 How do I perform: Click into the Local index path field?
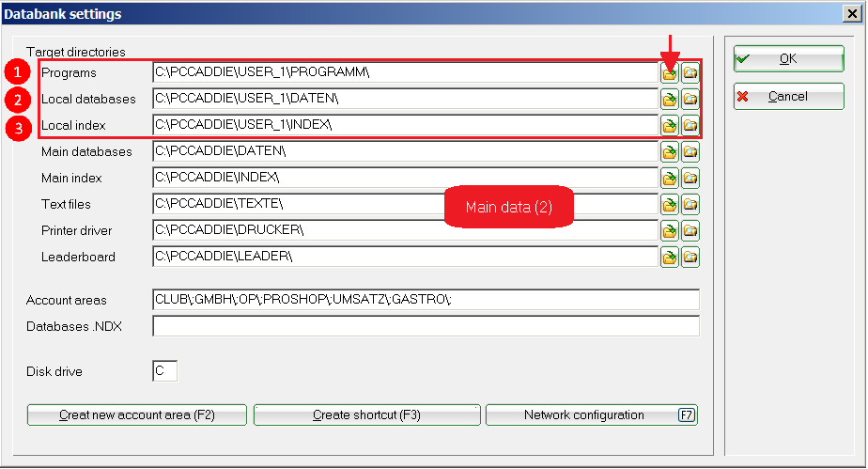pos(405,125)
